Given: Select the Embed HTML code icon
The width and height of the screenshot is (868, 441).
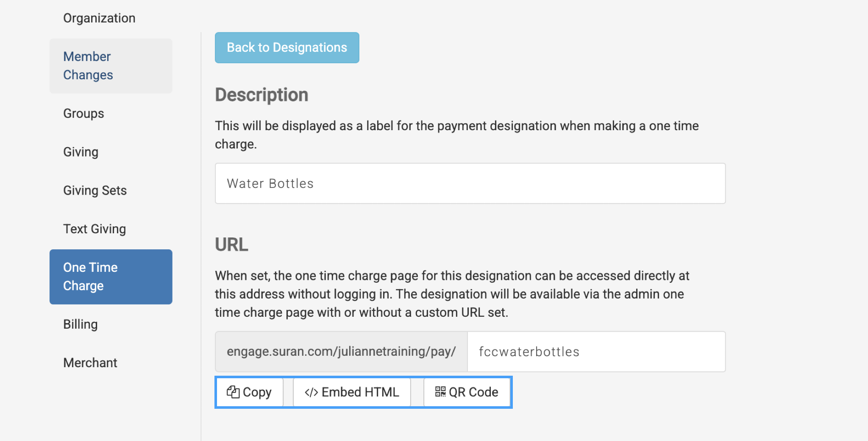Looking at the screenshot, I should pyautogui.click(x=311, y=392).
